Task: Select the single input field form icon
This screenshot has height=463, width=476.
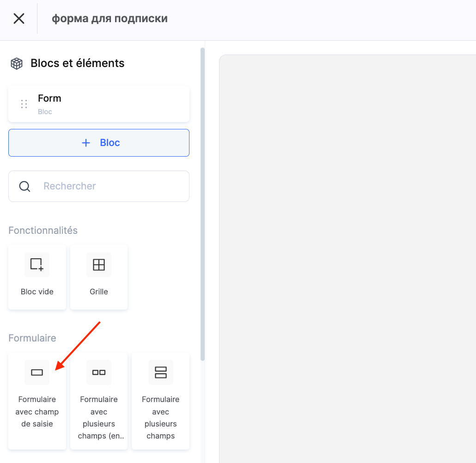Action: point(37,372)
